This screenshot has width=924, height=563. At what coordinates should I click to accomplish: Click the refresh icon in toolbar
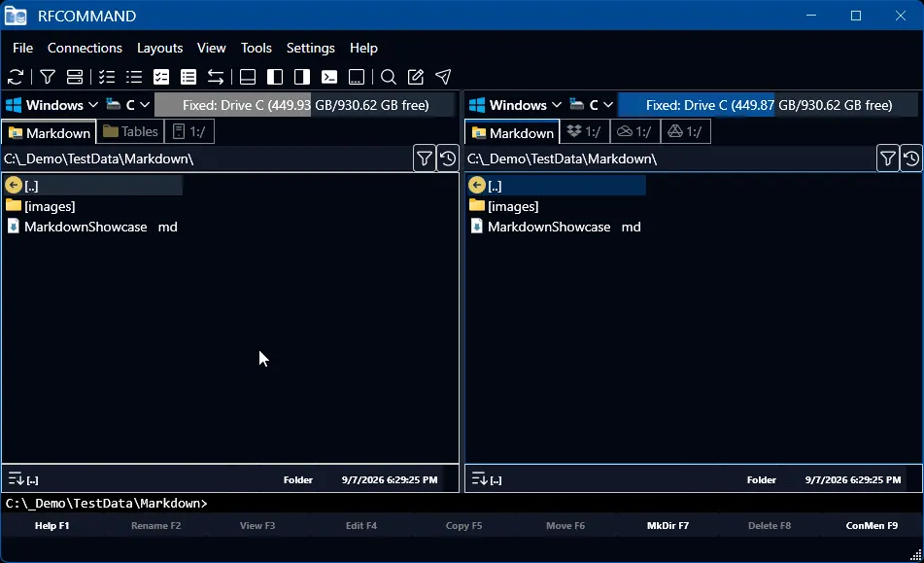pos(16,77)
